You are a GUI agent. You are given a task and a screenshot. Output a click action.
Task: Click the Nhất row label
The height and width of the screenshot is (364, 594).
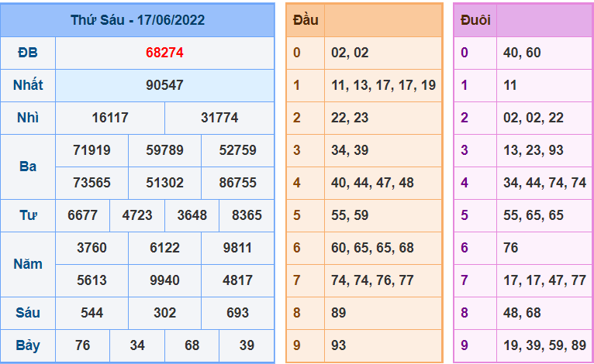[x=28, y=85]
